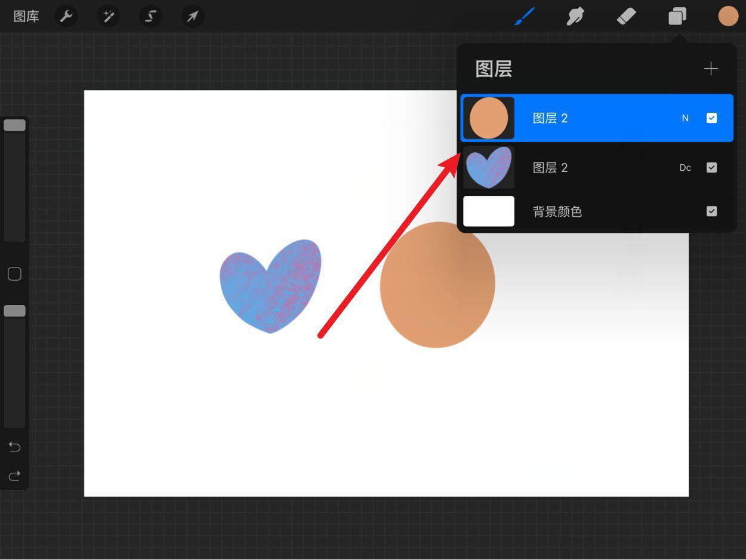Open the Smudge tool
This screenshot has height=560, width=746.
pos(575,16)
